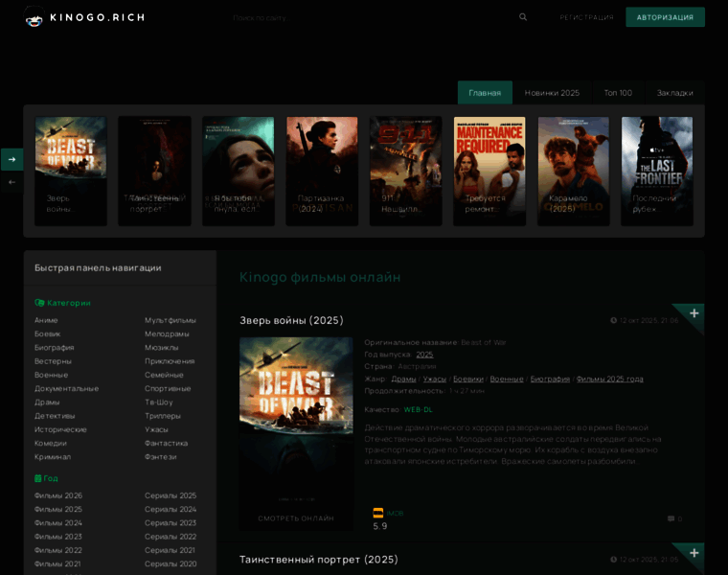The width and height of the screenshot is (728, 575).
Task: Open The Last Frontier poster in carousel
Action: pos(656,171)
